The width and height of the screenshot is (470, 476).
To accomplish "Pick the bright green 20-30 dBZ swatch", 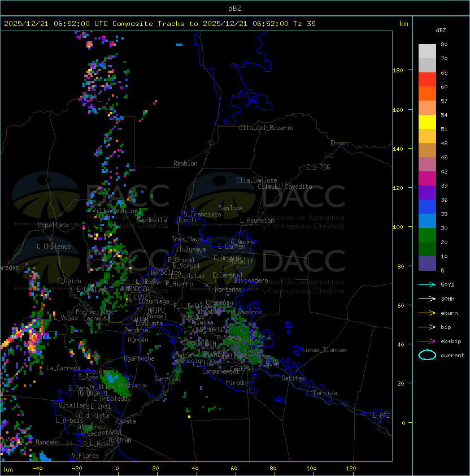I will point(427,235).
